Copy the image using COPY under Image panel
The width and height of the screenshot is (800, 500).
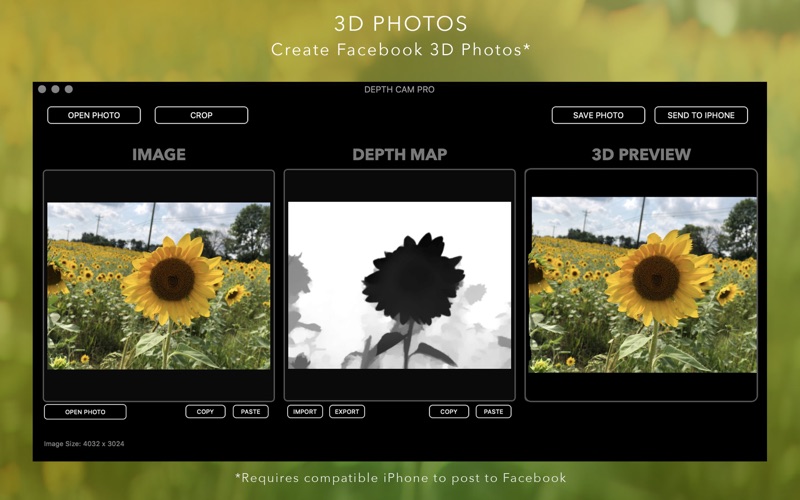pyautogui.click(x=205, y=412)
